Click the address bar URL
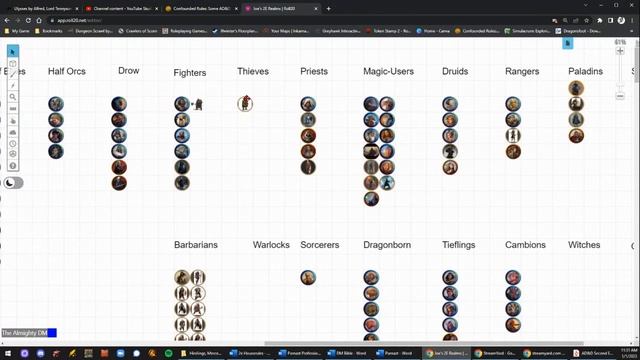 (x=80, y=20)
